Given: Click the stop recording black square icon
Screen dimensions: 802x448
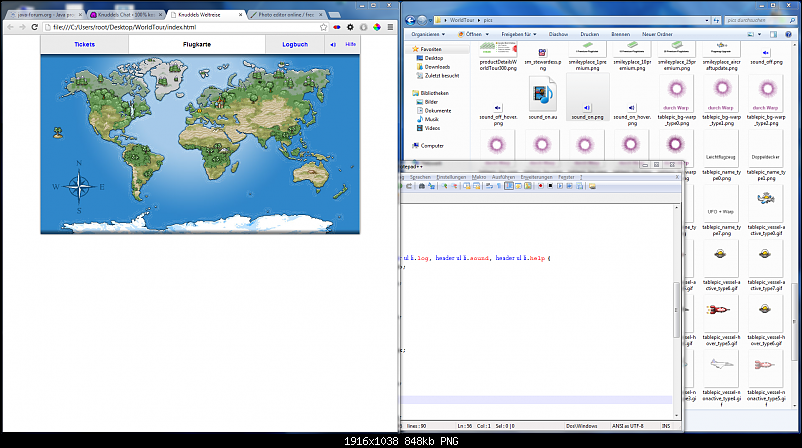Looking at the screenshot, I should 550,186.
